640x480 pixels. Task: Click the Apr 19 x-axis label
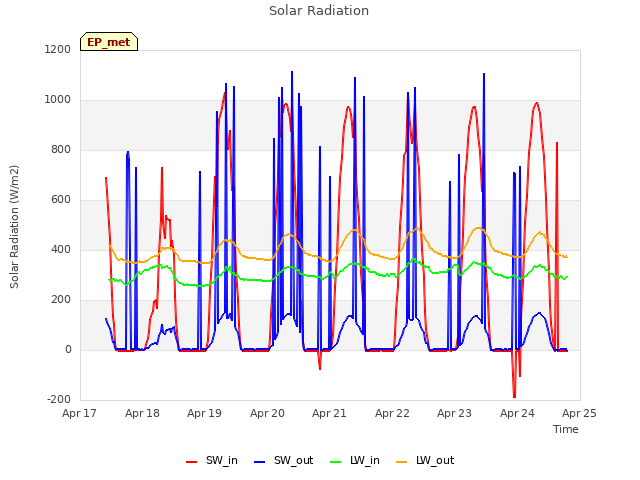click(x=204, y=413)
